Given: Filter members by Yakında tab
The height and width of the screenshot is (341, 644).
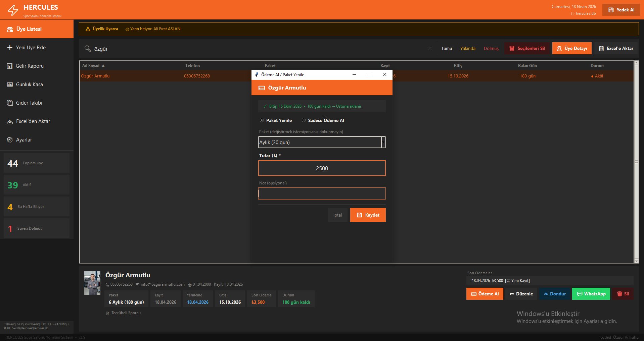Looking at the screenshot, I should (467, 49).
